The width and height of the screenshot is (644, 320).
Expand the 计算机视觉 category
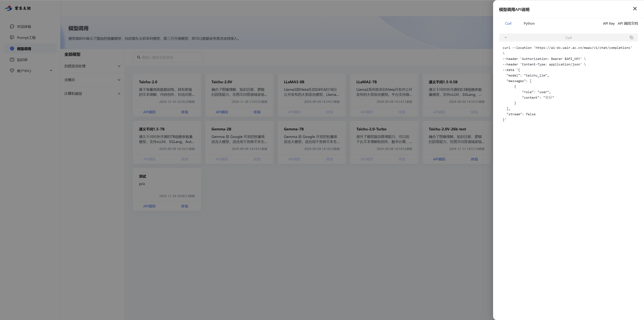pyautogui.click(x=119, y=94)
